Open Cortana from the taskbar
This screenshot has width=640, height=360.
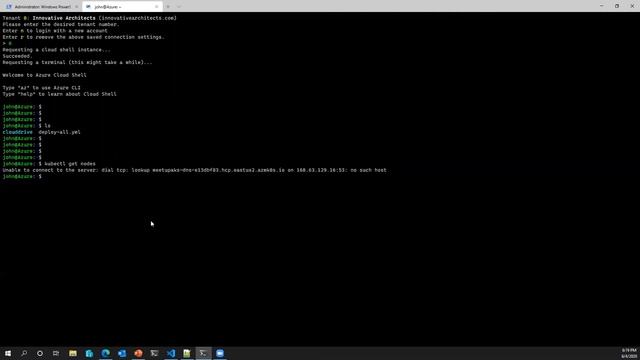pyautogui.click(x=40, y=353)
